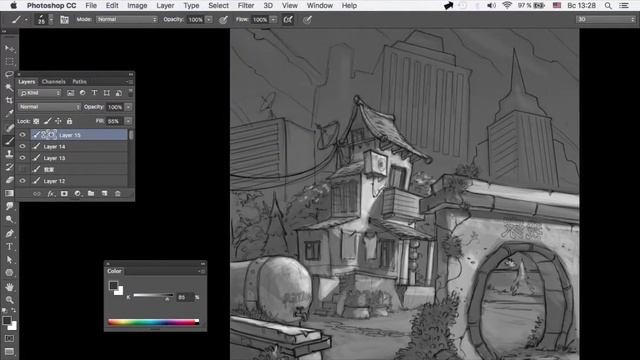This screenshot has width=640, height=360.
Task: Select the Brush tool in toolbox
Action: (9, 141)
